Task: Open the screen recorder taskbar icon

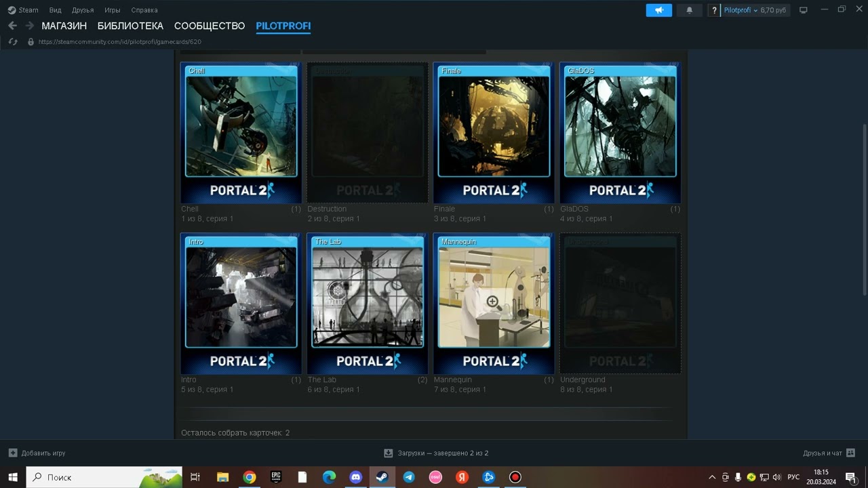Action: point(515,477)
